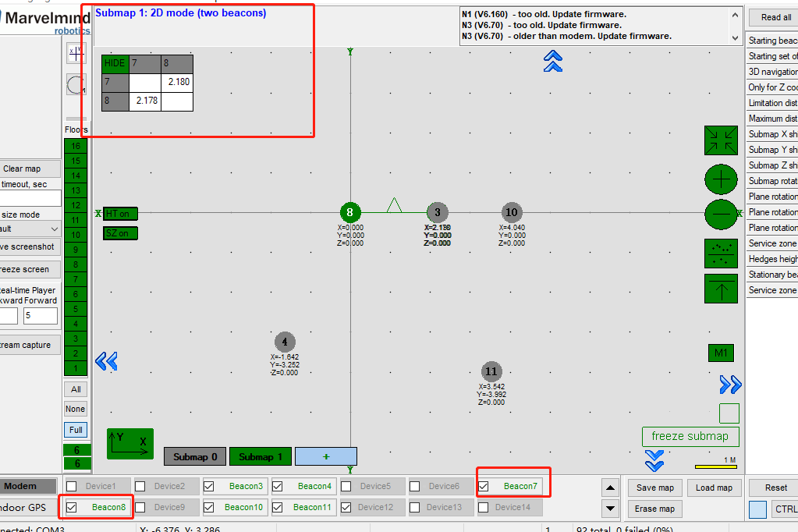Click the Erase map button
The image size is (798, 532).
coord(654,509)
